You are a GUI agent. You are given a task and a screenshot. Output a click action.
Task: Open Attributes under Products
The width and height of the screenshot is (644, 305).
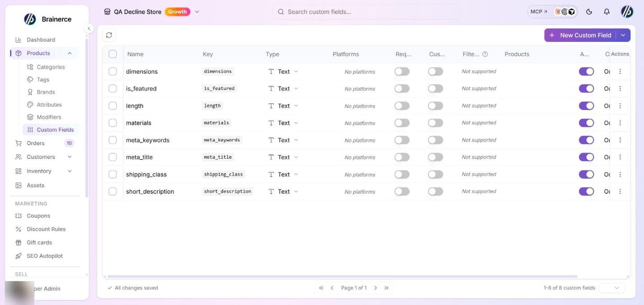coord(49,104)
